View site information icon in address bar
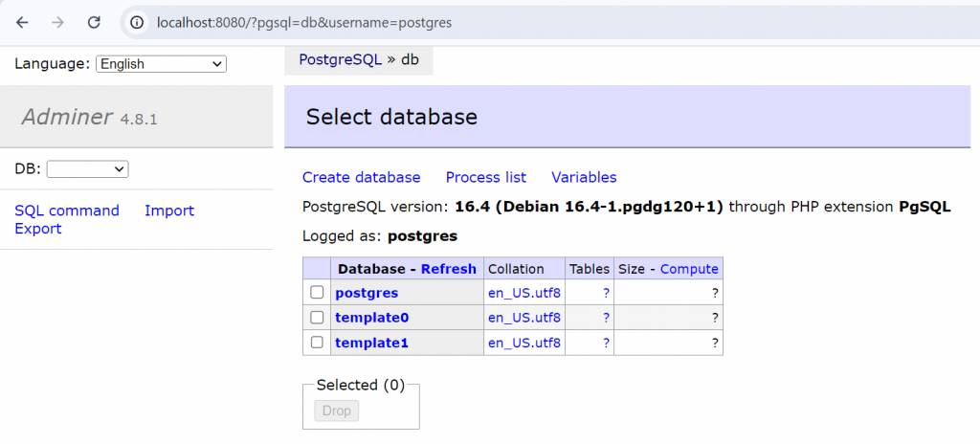Screen dimensions: 980x444 click(136, 23)
